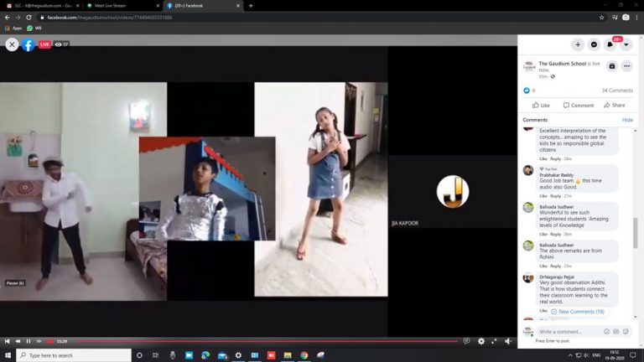The width and height of the screenshot is (644, 362).
Task: Open the Windows Start menu
Action: coord(8,355)
